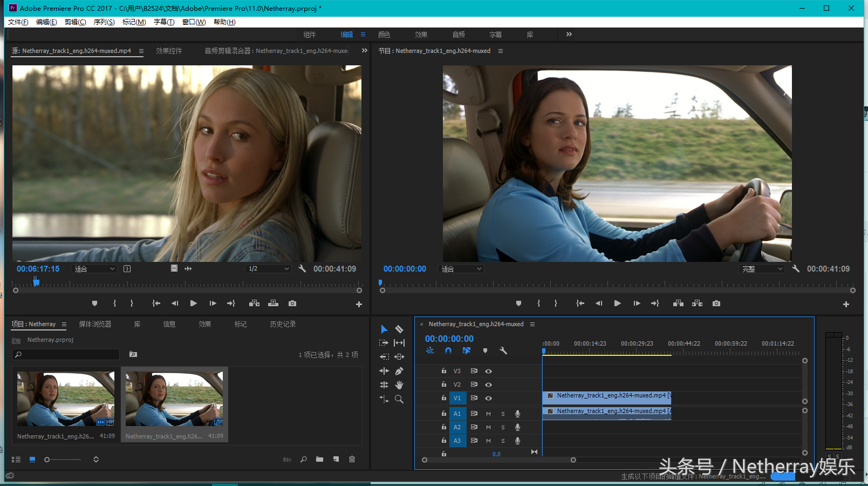Adjust the project thumbnail size slider
The height and width of the screenshot is (486, 868).
coord(47,460)
